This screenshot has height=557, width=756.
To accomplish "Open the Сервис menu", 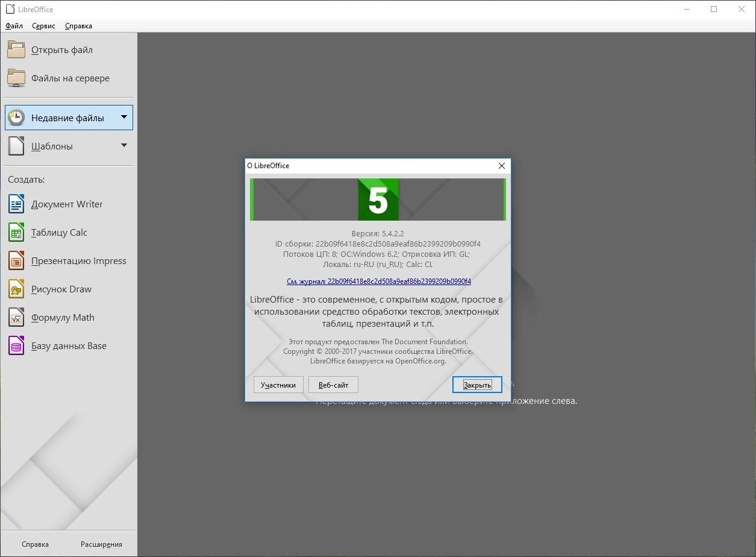I will tap(43, 26).
